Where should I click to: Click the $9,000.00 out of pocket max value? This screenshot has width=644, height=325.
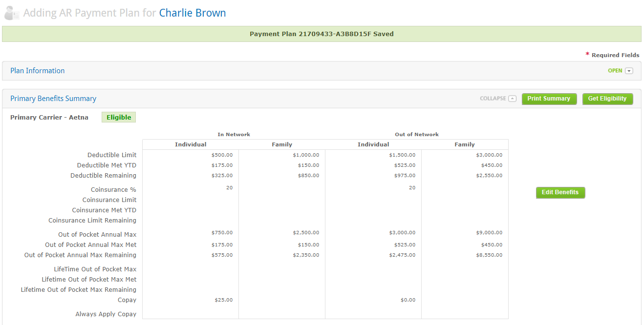[x=489, y=233]
